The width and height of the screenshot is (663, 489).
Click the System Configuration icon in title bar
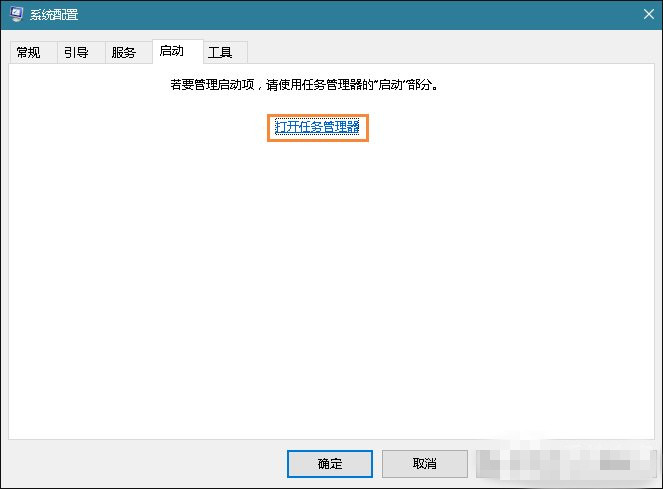coord(18,15)
